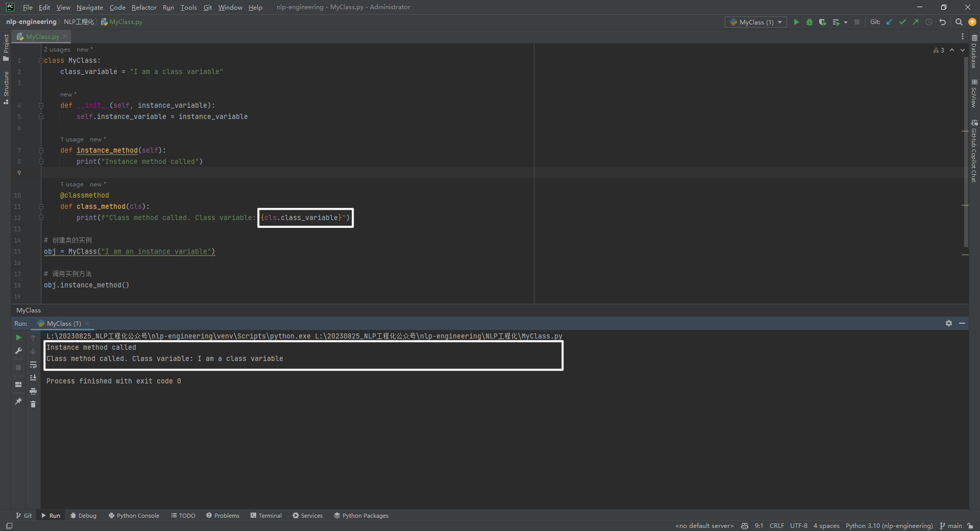Commit changes with green Git checkmark
This screenshot has width=980, height=531.
902,22
